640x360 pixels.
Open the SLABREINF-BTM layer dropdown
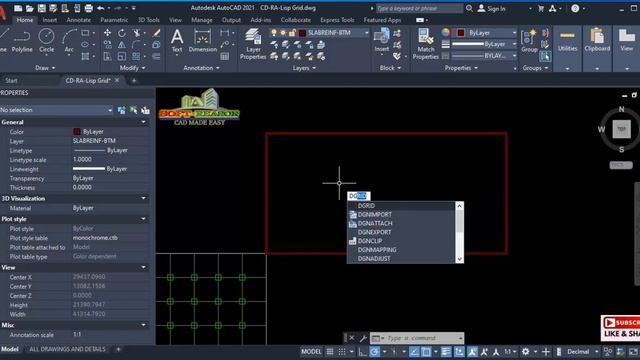click(x=366, y=33)
